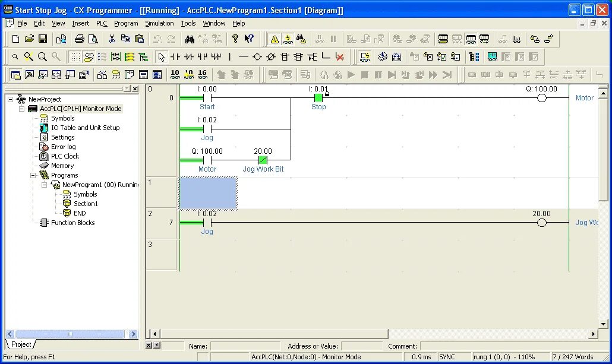
Task: Click the Release Password open padlock icon
Action: click(548, 39)
